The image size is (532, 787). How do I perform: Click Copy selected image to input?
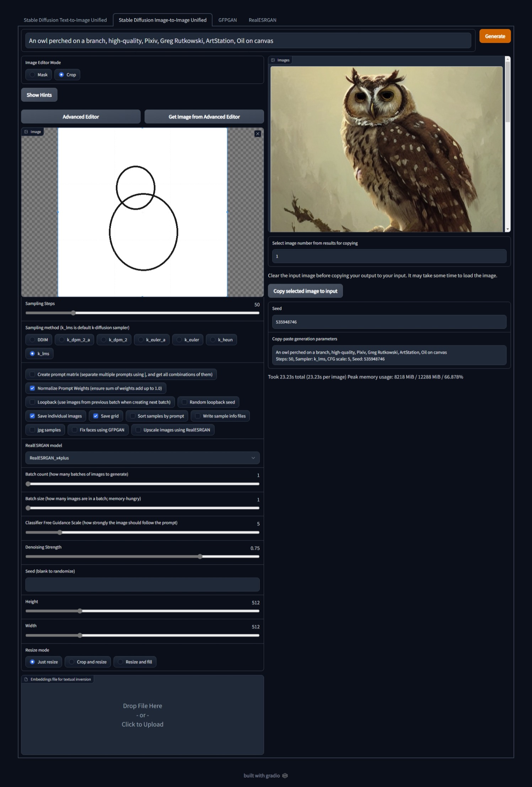(305, 291)
